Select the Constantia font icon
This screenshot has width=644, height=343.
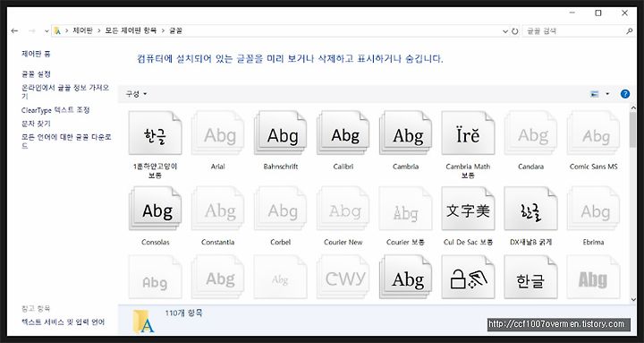point(217,209)
